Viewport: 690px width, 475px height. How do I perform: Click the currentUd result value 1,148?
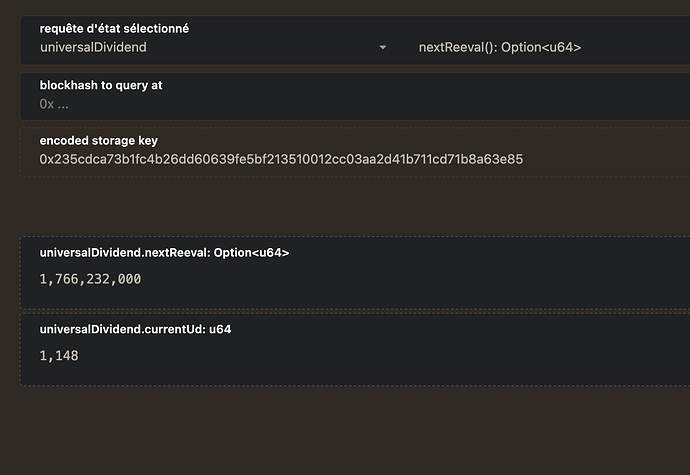(x=59, y=355)
